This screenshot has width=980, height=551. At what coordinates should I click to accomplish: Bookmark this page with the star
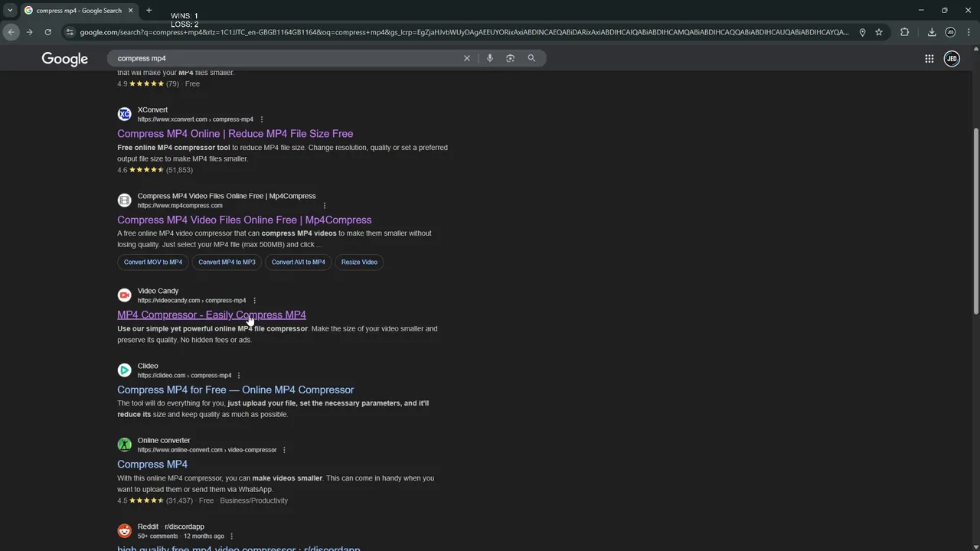[x=879, y=32]
